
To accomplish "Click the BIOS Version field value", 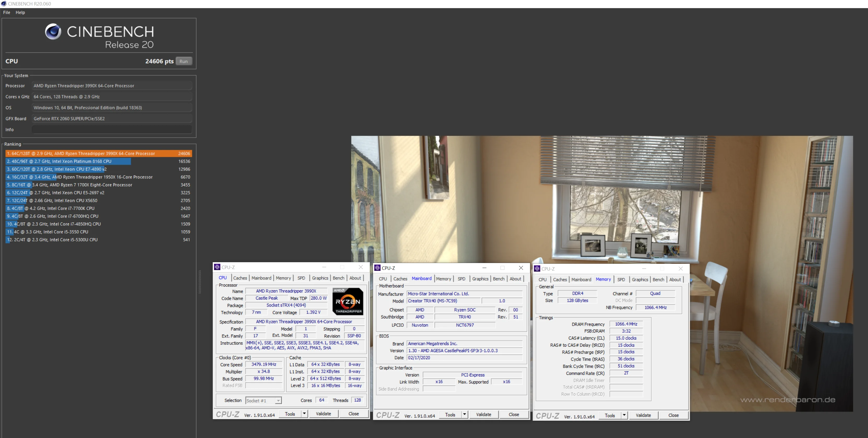I will [x=465, y=351].
